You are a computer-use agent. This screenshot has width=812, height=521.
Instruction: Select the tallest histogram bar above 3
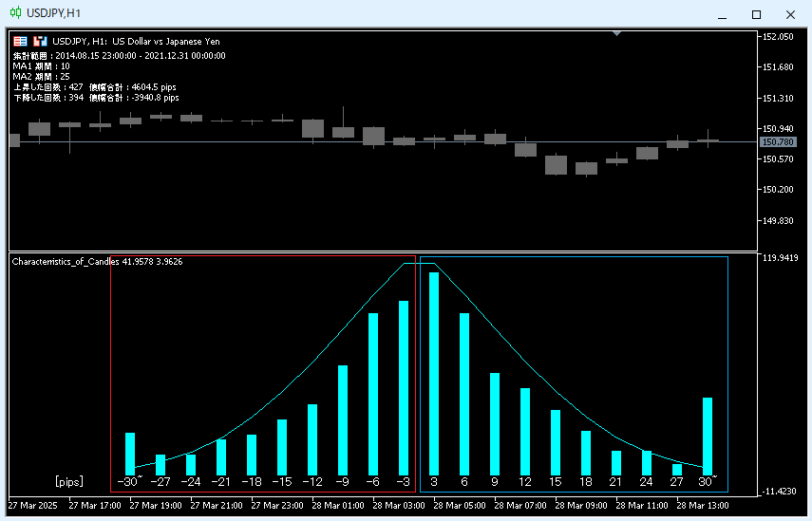[434, 374]
